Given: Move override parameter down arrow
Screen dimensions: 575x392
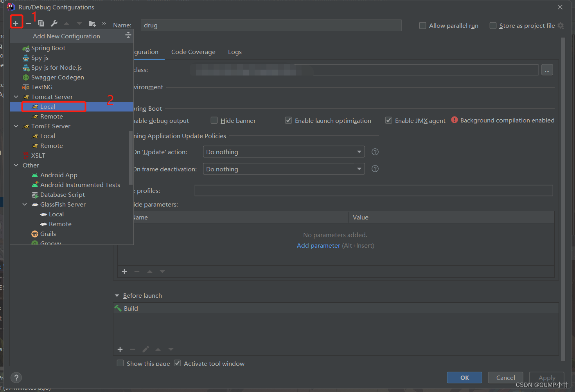Looking at the screenshot, I should pyautogui.click(x=162, y=272).
